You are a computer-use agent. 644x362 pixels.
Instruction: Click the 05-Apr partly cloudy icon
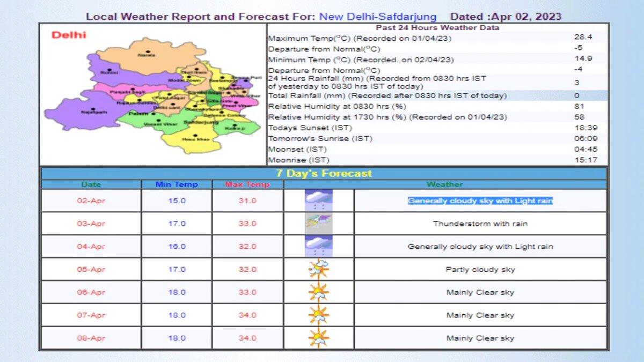coord(319,269)
